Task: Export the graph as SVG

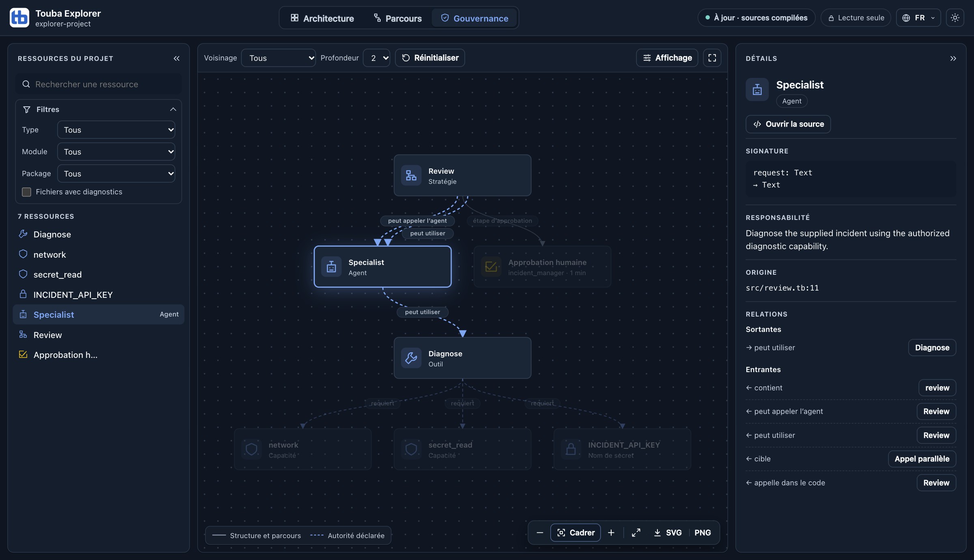Action: 668,533
